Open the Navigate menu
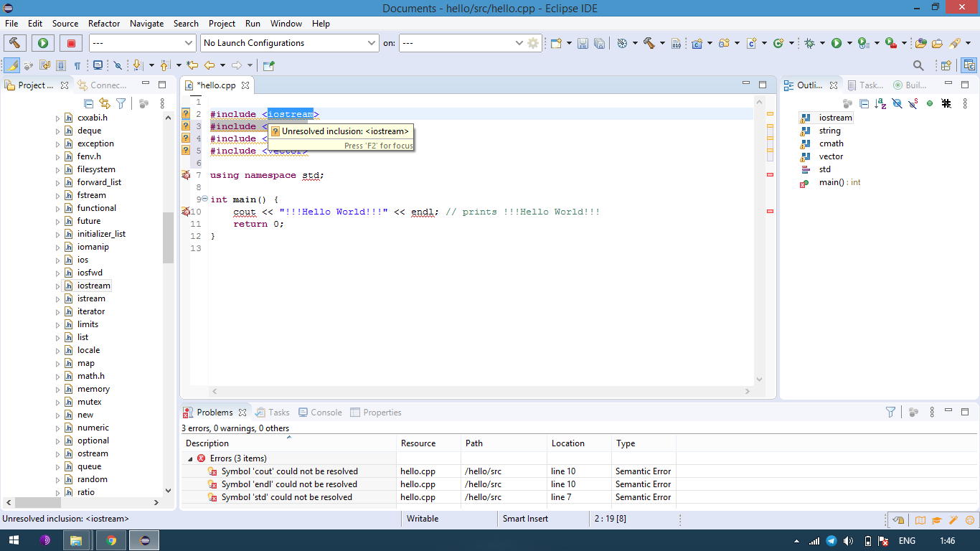The width and height of the screenshot is (980, 551). coord(147,23)
